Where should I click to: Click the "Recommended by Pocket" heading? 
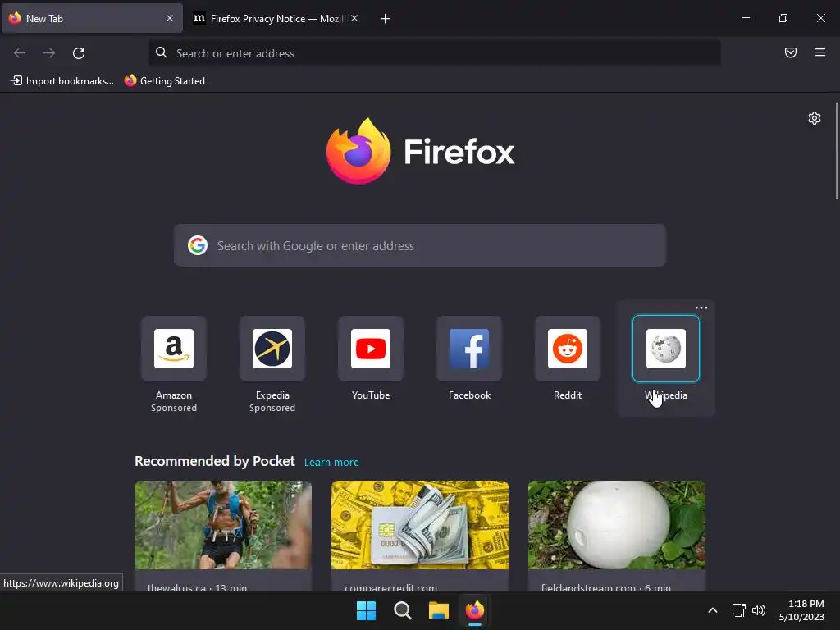[214, 461]
